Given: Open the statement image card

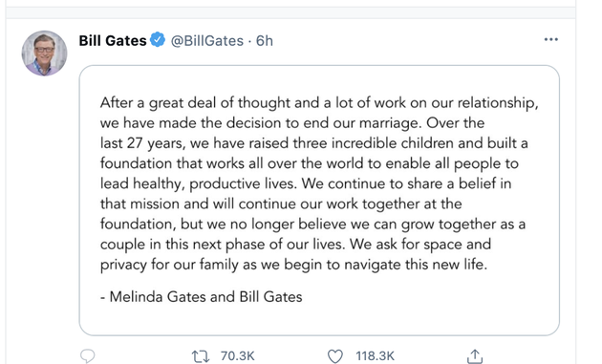Looking at the screenshot, I should point(319,200).
